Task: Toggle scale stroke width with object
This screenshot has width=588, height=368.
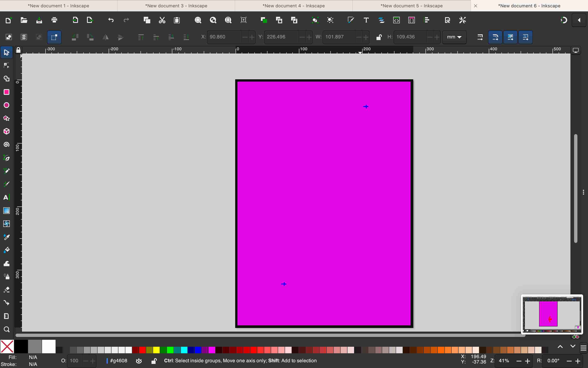Action: [x=480, y=37]
